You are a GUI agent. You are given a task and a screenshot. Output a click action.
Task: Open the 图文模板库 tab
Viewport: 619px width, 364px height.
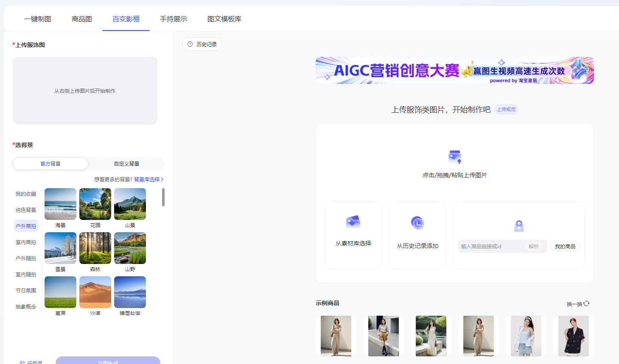point(224,19)
